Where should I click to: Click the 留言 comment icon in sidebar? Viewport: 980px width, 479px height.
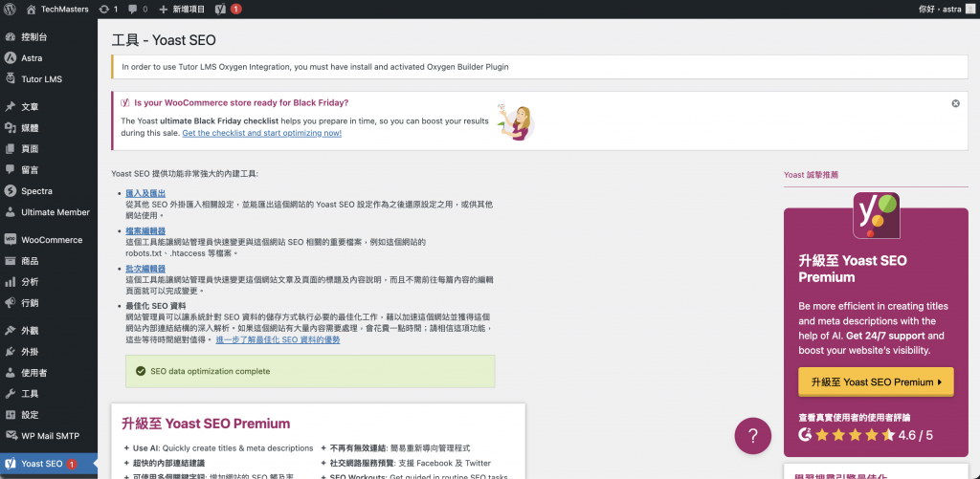[x=10, y=169]
